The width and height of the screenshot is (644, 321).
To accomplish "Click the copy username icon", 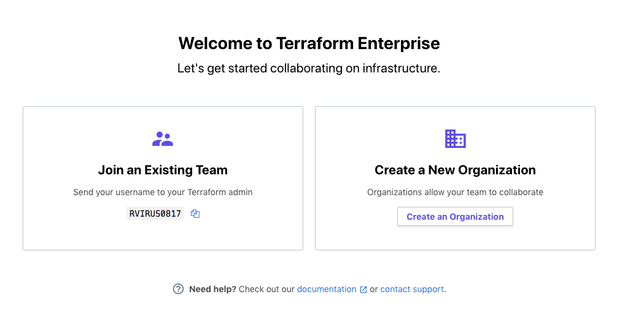I will (x=195, y=214).
